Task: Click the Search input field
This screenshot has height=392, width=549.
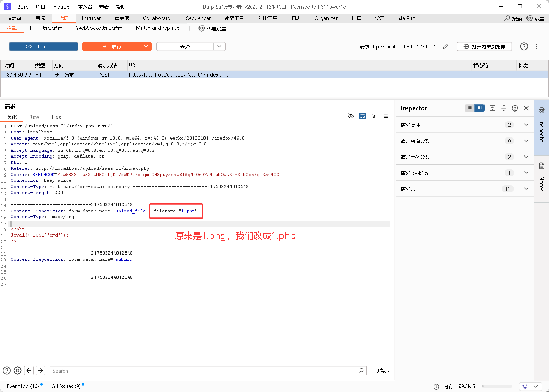Action: point(208,371)
